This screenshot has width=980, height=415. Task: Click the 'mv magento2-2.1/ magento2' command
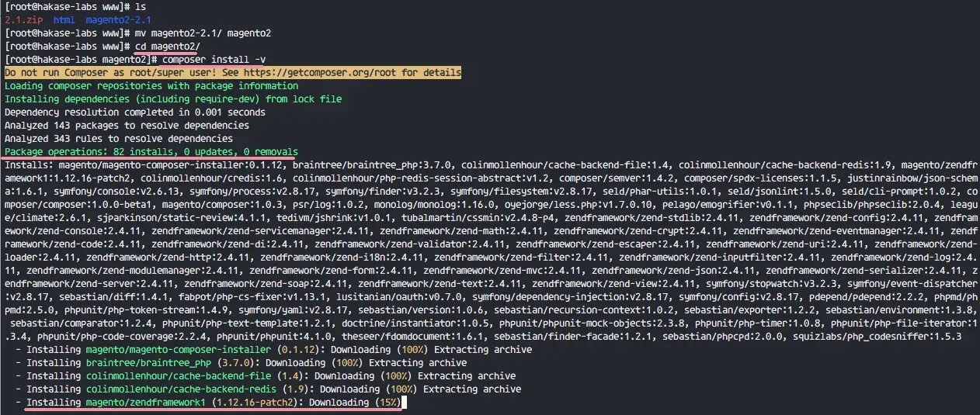point(203,33)
